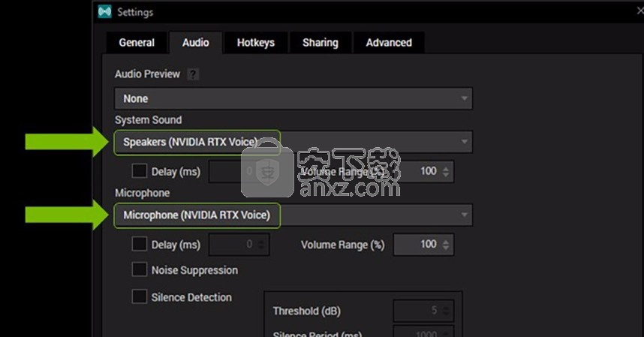Open the System Sound Speakers dropdown

coord(293,142)
